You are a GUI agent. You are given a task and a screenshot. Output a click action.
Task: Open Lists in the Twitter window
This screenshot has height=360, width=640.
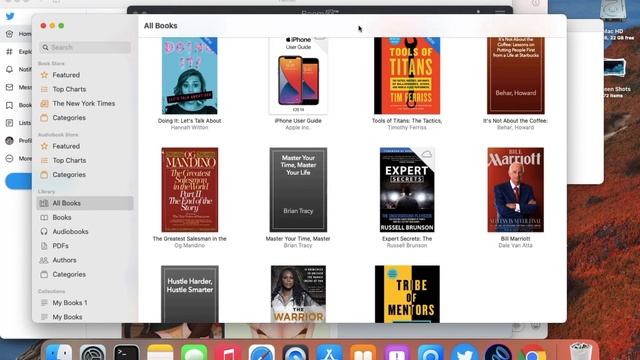click(x=18, y=123)
